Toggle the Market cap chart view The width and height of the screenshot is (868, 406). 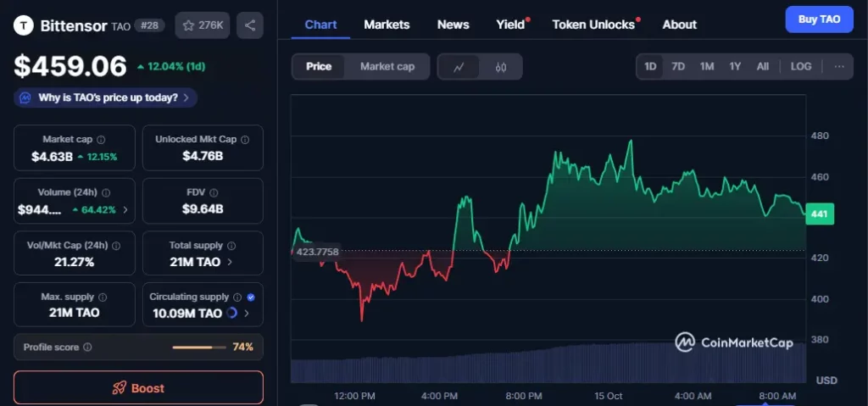387,66
